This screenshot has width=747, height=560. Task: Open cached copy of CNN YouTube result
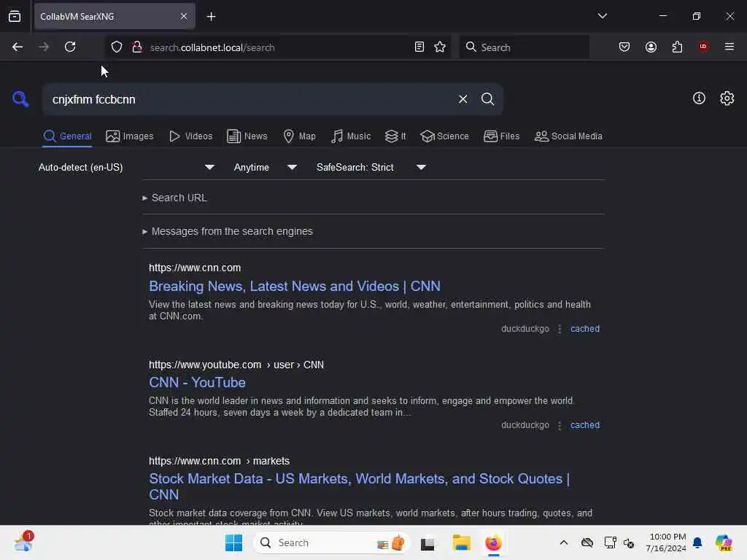pos(584,425)
